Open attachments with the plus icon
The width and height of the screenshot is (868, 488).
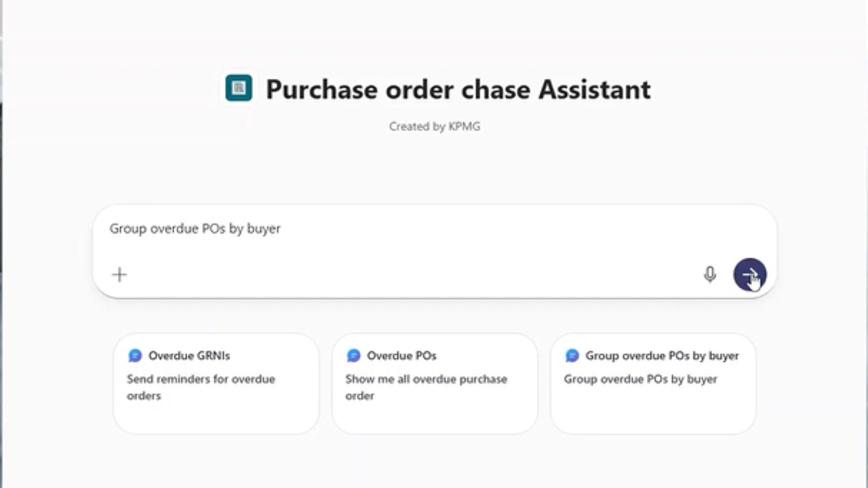pos(119,274)
